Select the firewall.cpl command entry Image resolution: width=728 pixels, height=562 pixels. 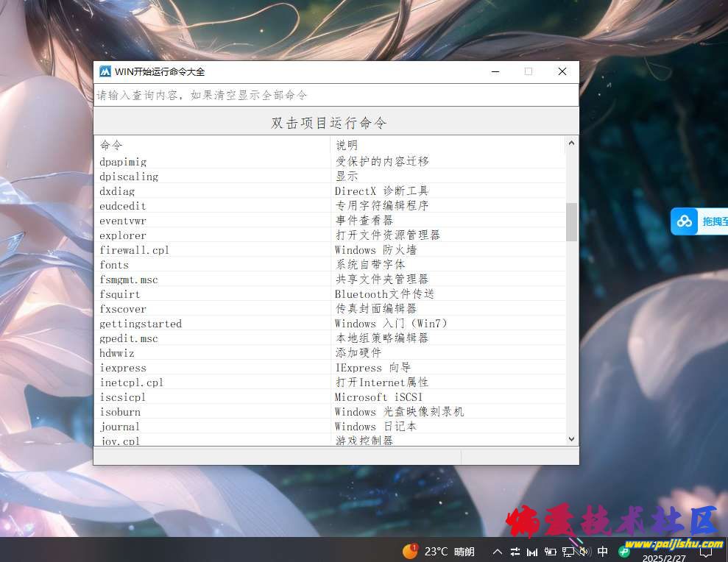[x=135, y=250]
